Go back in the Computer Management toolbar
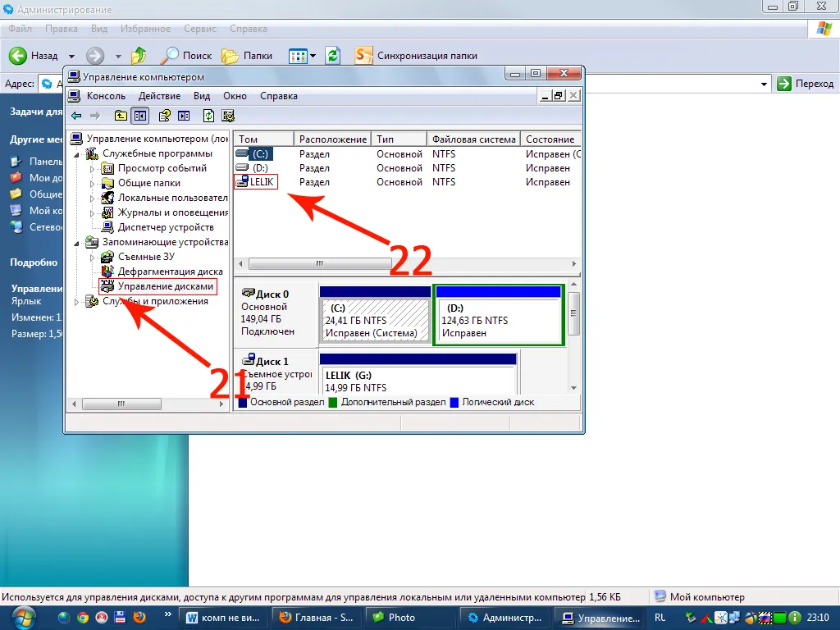840x630 pixels. point(76,116)
